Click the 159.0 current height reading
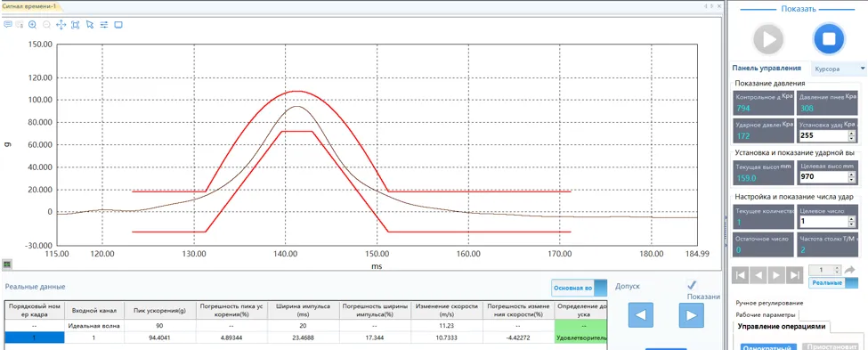Viewport: 868px width, 350px height. 747,178
